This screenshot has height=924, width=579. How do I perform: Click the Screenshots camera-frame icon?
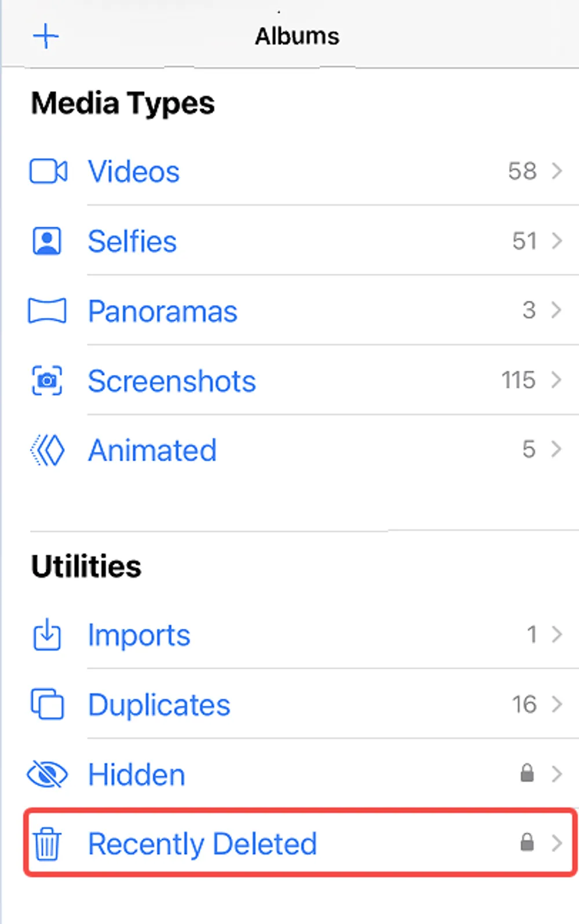coord(47,380)
